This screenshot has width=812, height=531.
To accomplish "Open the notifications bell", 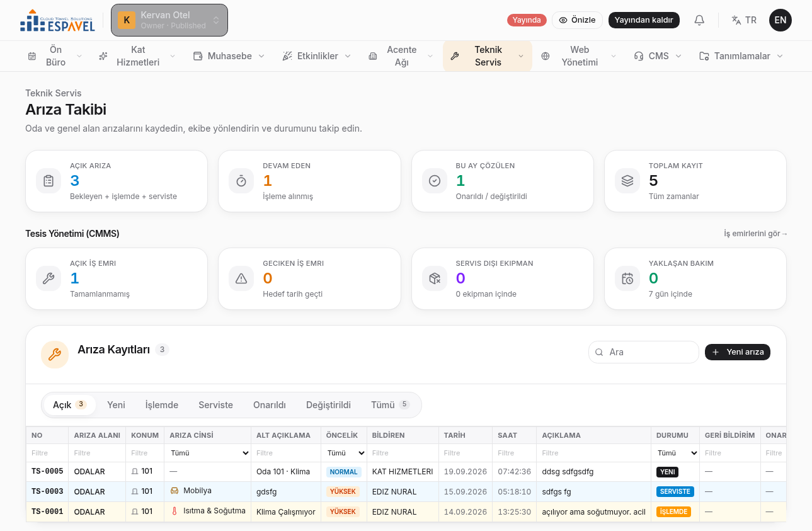I will click(x=699, y=20).
